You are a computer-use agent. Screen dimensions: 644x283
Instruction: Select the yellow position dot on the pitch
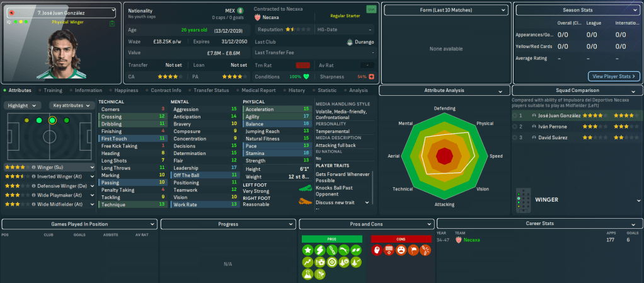[26, 120]
